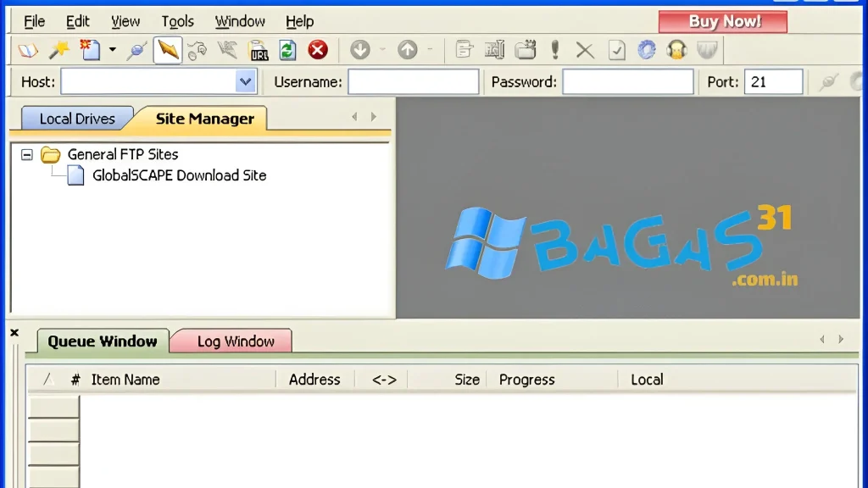Expand the Host address dropdown
The width and height of the screenshot is (868, 488).
(245, 82)
